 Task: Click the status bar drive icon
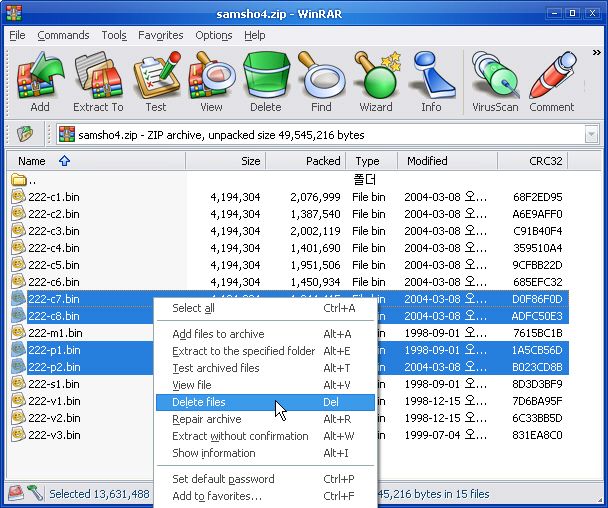tap(16, 493)
